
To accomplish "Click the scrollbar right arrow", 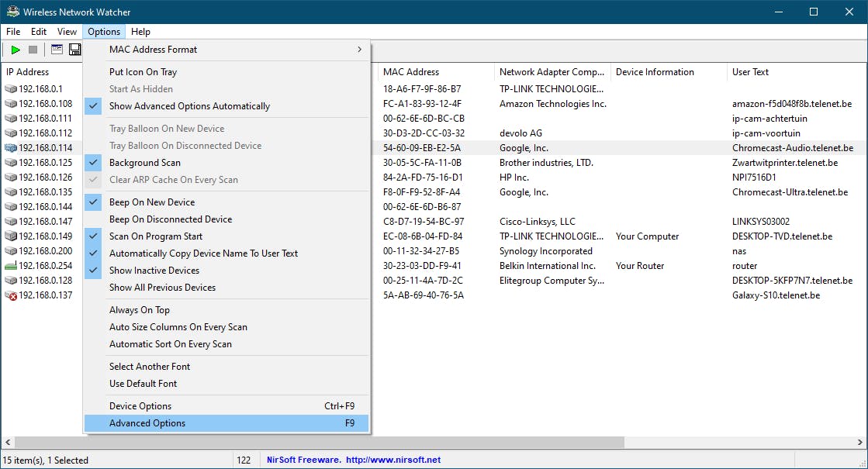I will point(859,443).
